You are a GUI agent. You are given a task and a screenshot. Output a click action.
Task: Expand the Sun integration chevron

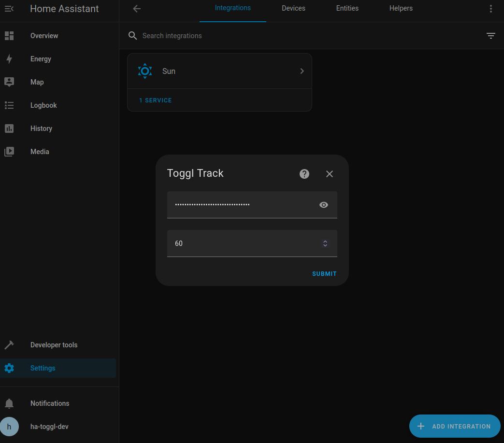pos(302,71)
